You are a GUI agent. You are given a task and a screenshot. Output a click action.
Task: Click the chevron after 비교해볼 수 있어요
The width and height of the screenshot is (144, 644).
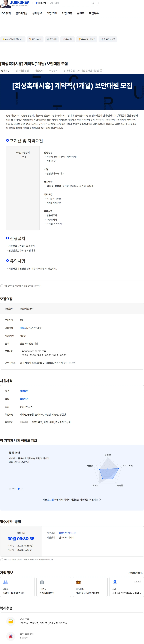(100, 499)
